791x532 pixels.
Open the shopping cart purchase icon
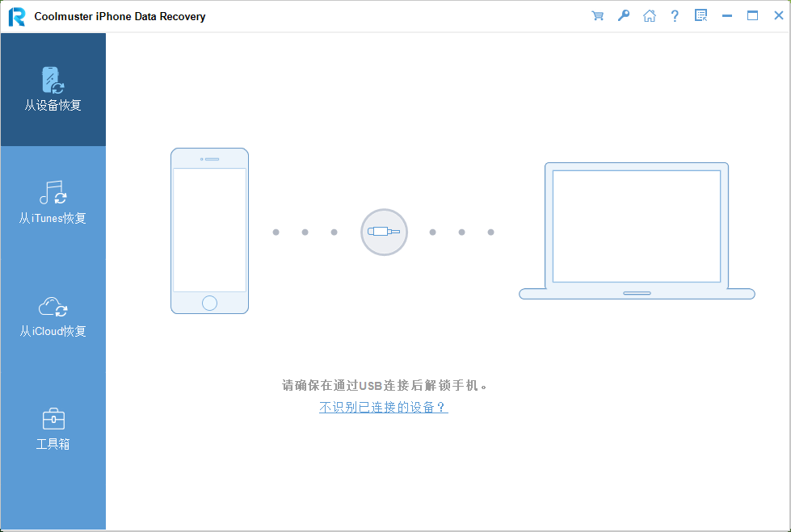pos(598,15)
